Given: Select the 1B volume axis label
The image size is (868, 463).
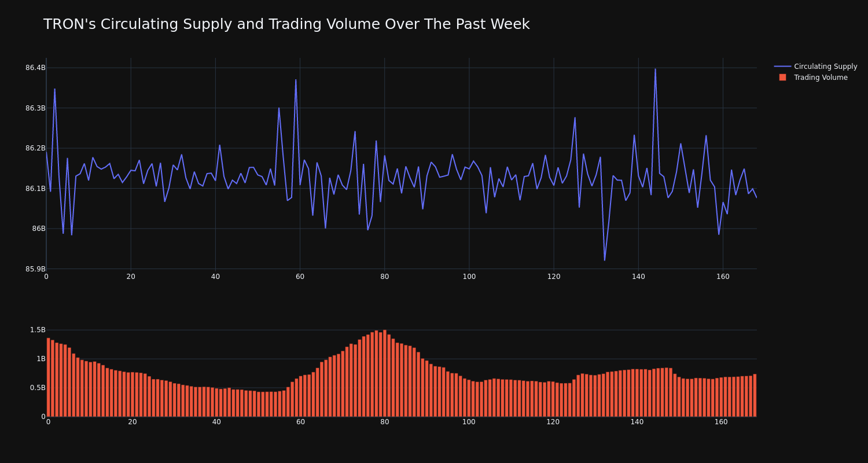Looking at the screenshot, I should point(41,359).
